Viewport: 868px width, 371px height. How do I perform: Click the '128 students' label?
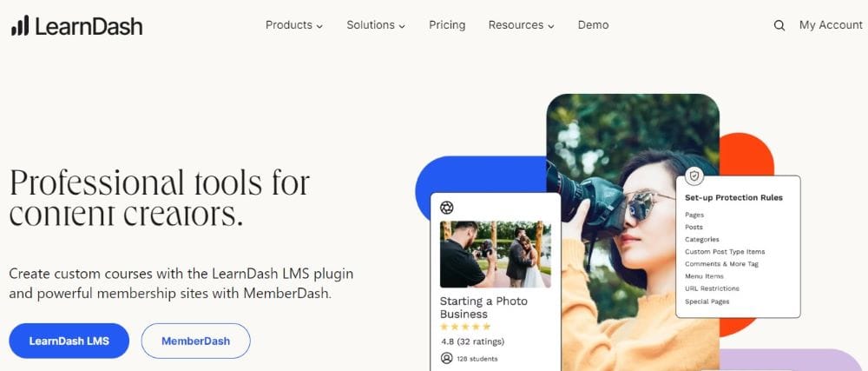point(477,359)
